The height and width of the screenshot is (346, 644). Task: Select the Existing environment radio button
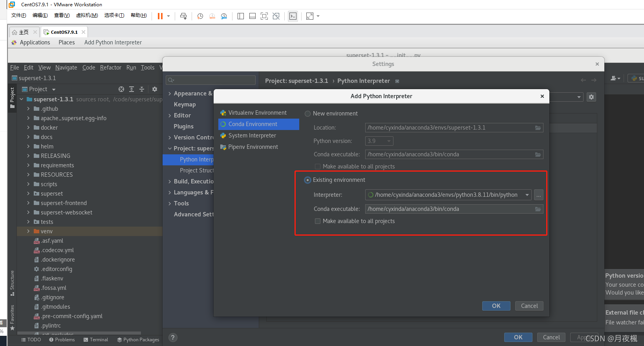tap(308, 180)
